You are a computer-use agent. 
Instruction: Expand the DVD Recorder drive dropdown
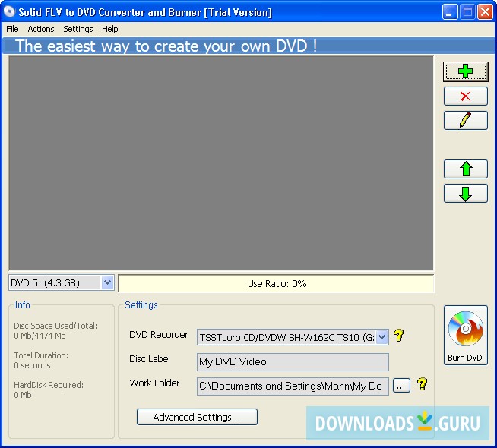(382, 337)
